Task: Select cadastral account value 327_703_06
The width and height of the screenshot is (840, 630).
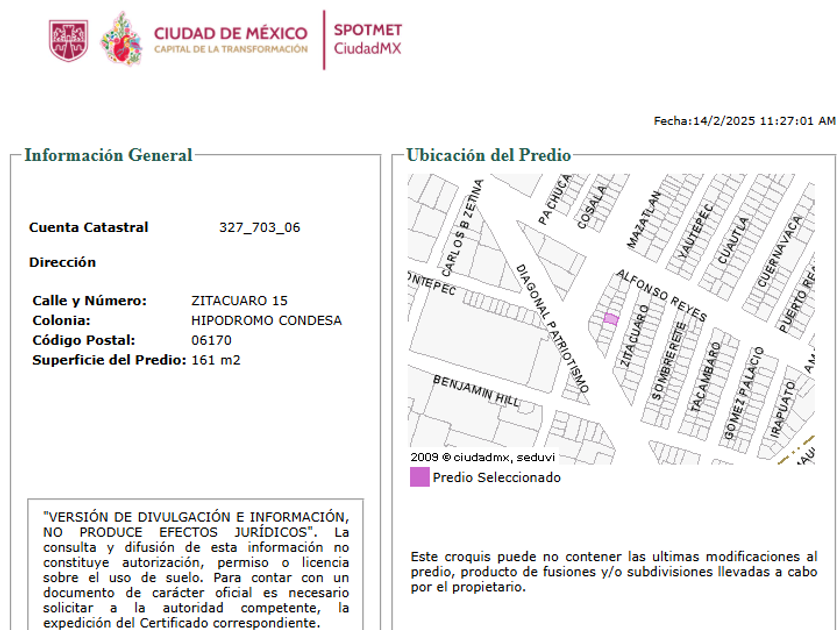Action: click(x=259, y=228)
